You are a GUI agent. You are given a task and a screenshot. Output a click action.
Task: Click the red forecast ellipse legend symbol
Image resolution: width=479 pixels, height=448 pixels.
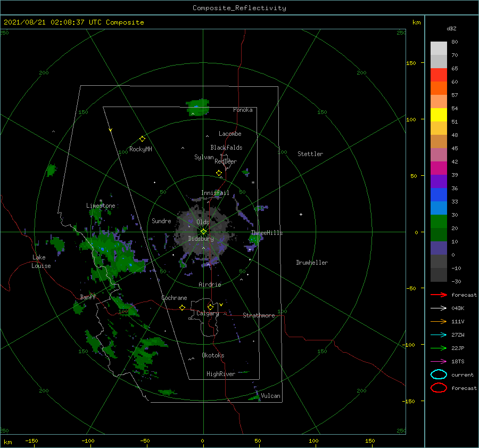439,388
